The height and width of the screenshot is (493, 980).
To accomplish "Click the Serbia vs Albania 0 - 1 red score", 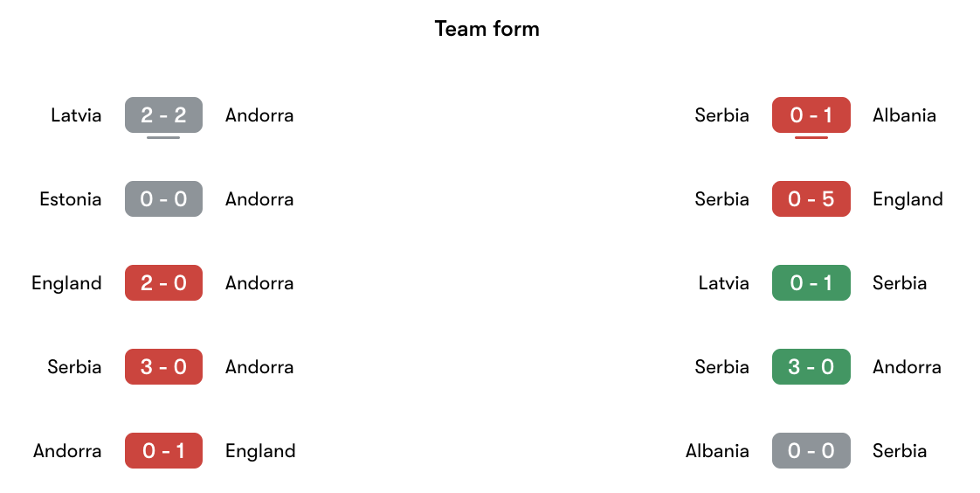I will [811, 115].
